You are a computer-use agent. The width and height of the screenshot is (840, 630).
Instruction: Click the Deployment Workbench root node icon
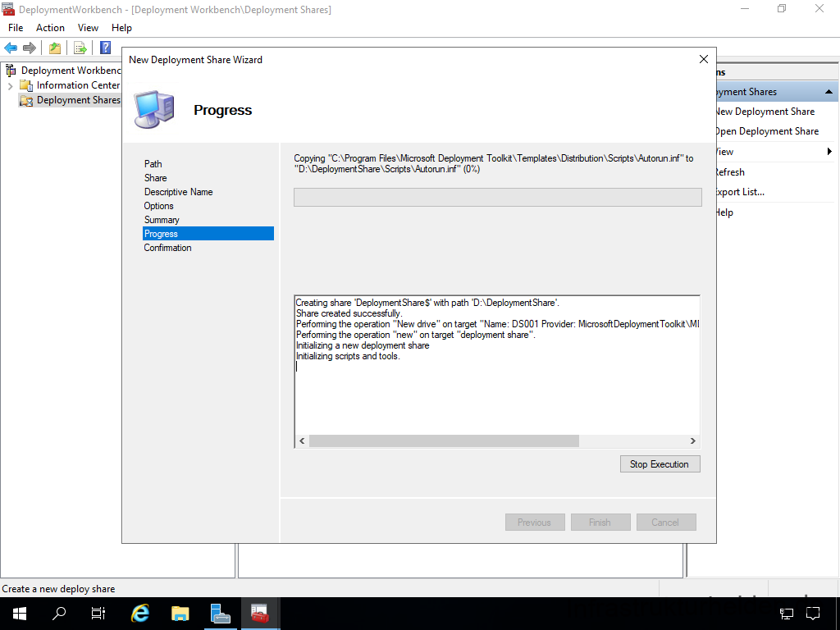[x=11, y=71]
